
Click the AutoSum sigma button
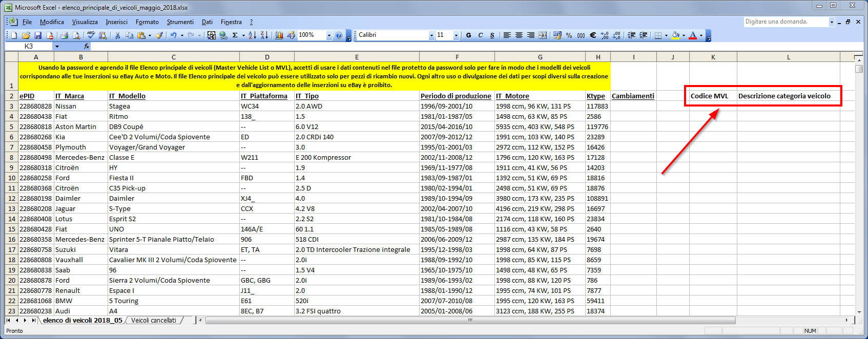(x=235, y=35)
